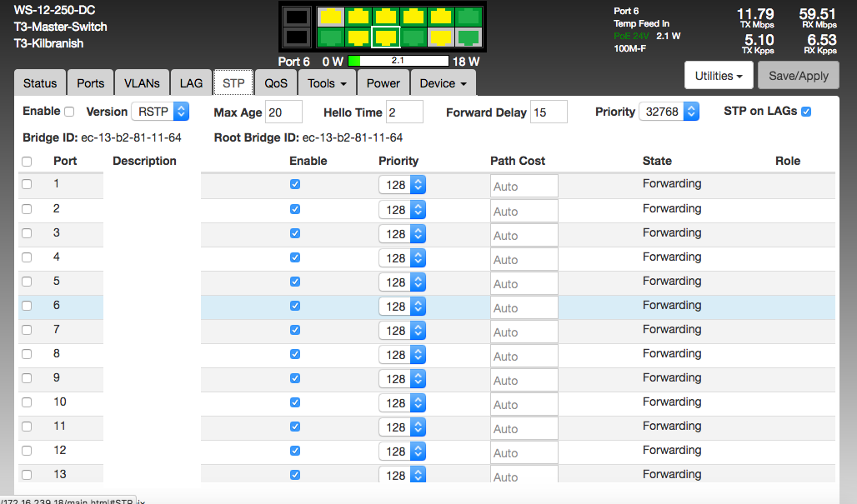
Task: Click the green port 11 jack icon
Action: click(469, 16)
